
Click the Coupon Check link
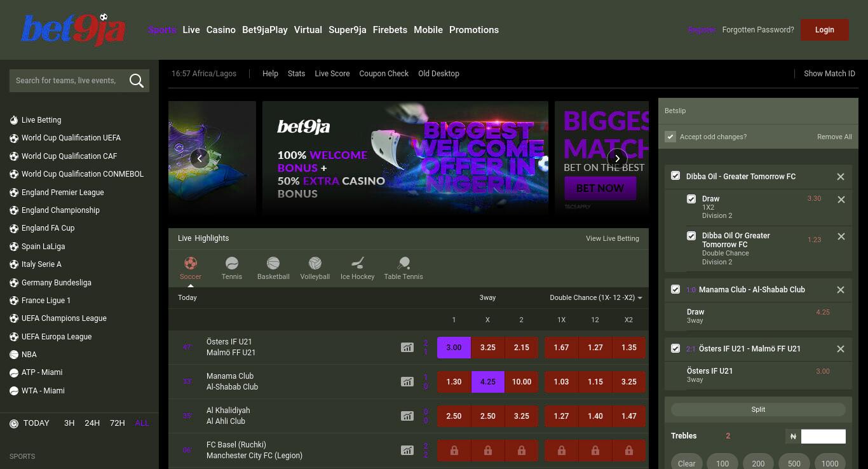(x=384, y=74)
